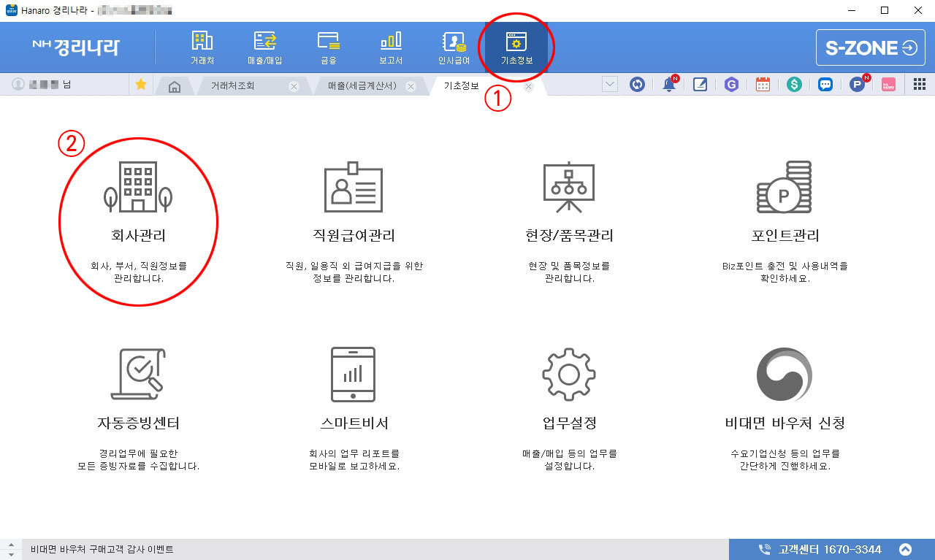Close the 기초정보 tab

[x=528, y=86]
